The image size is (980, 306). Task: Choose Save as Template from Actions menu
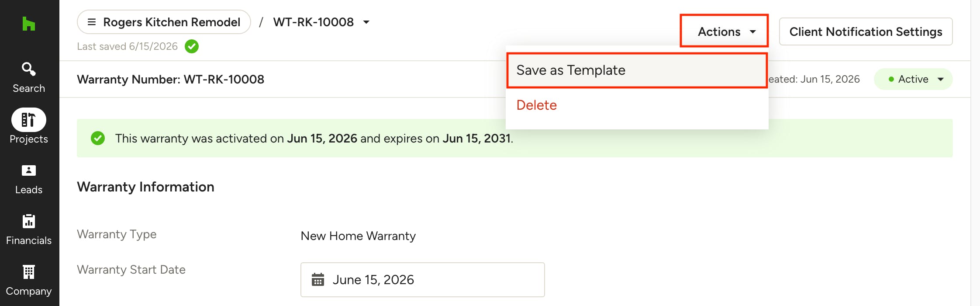[637, 70]
